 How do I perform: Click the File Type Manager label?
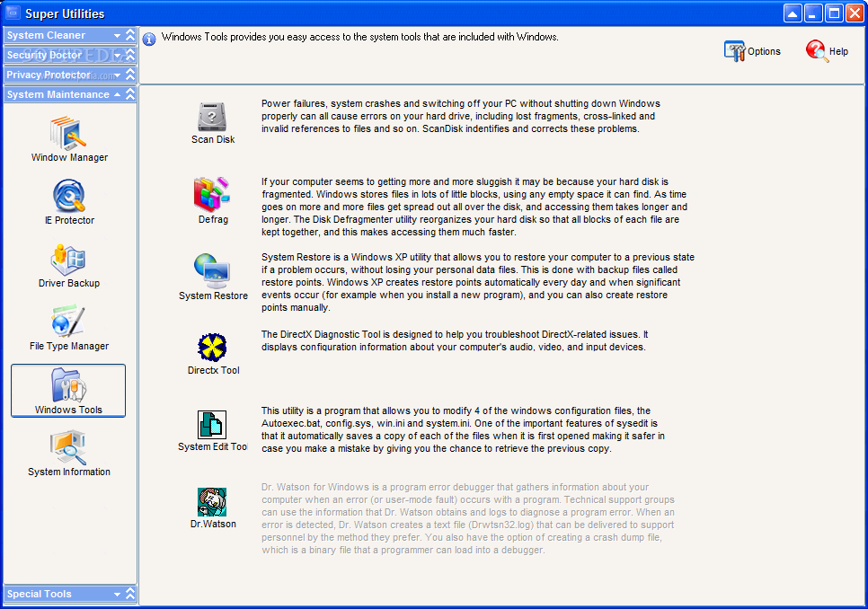[x=69, y=346]
